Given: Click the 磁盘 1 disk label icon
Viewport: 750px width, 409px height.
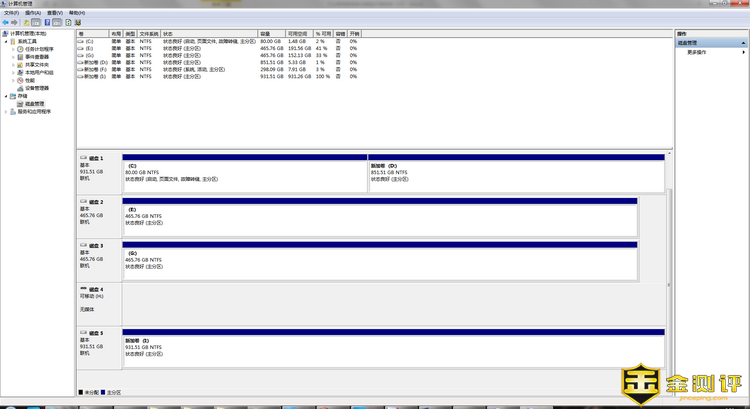Looking at the screenshot, I should 84,158.
